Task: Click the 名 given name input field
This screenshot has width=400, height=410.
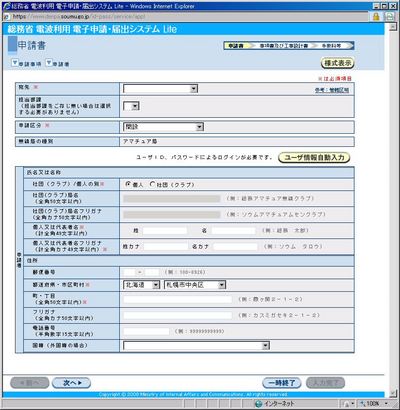Action: pyautogui.click(x=233, y=230)
